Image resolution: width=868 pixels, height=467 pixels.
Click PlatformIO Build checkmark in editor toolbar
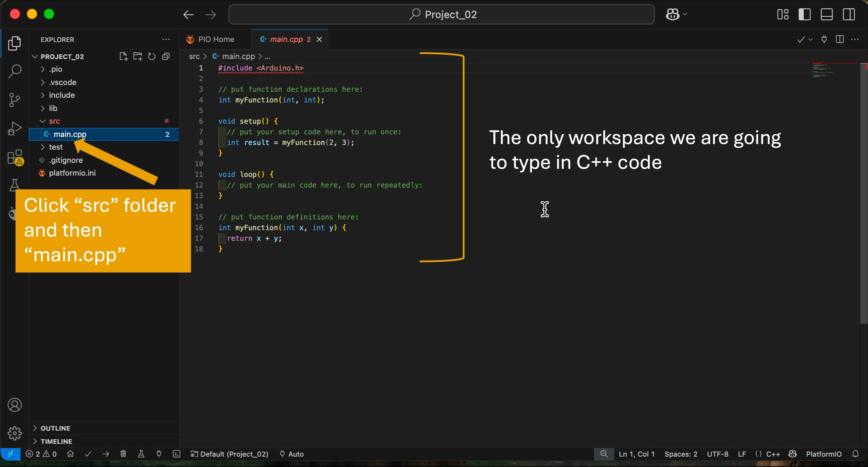[x=801, y=39]
